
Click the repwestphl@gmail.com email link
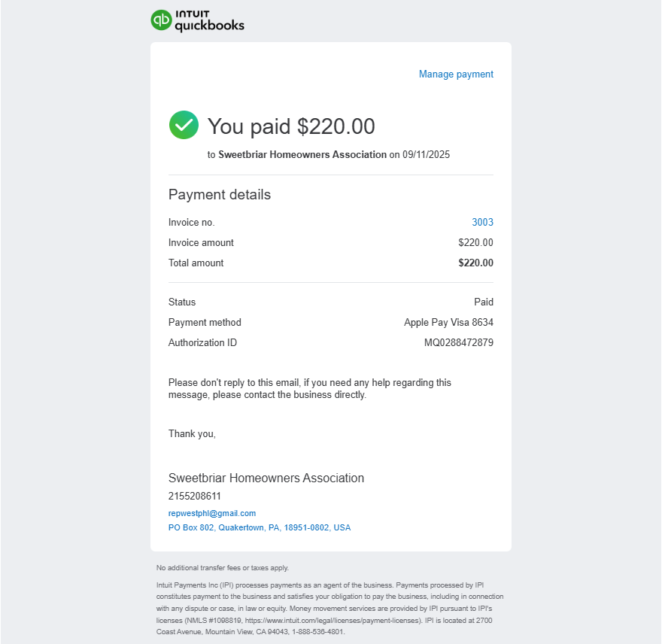[212, 513]
